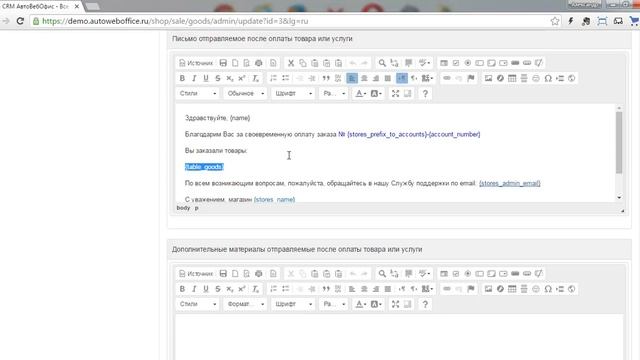
Task: Open Find magnifier in the letter editor
Action: pyautogui.click(x=382, y=63)
